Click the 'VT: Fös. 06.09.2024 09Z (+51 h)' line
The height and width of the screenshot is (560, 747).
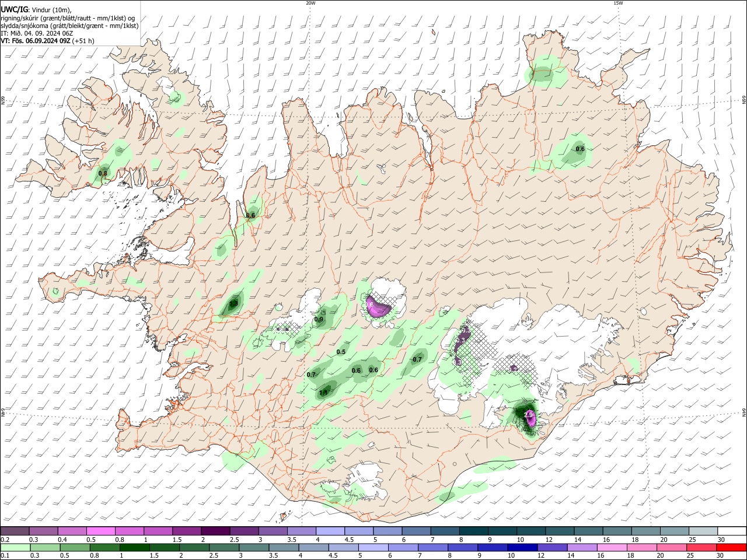pos(47,41)
